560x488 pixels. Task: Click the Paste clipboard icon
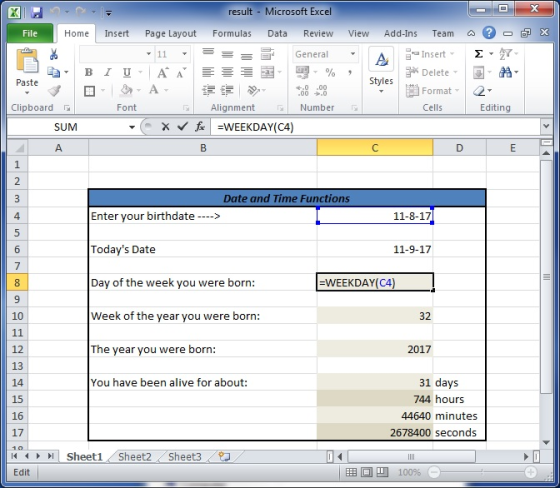point(27,60)
